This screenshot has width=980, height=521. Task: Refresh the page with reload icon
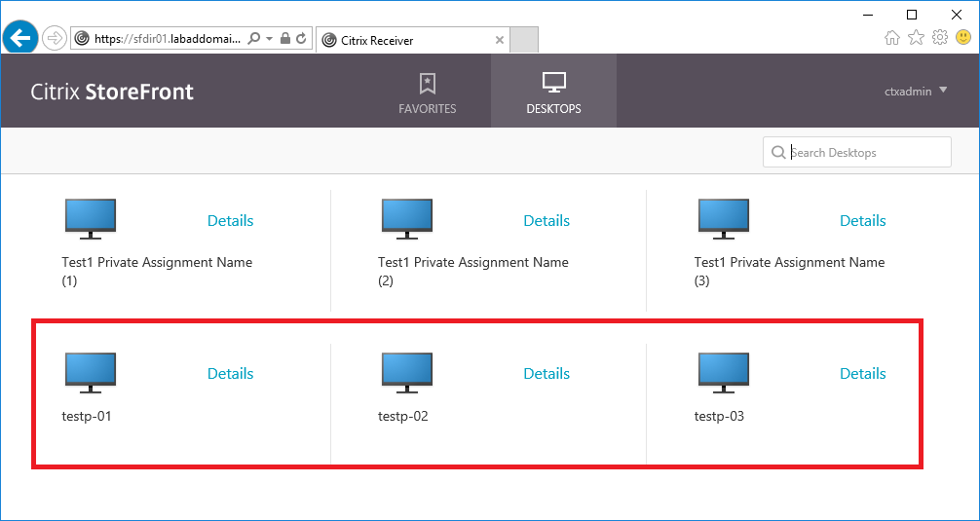301,39
